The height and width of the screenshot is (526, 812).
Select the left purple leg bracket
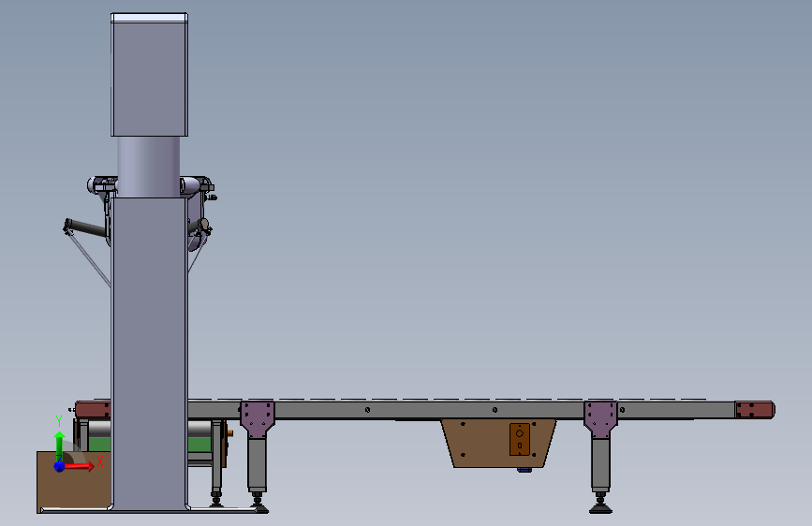pos(258,419)
